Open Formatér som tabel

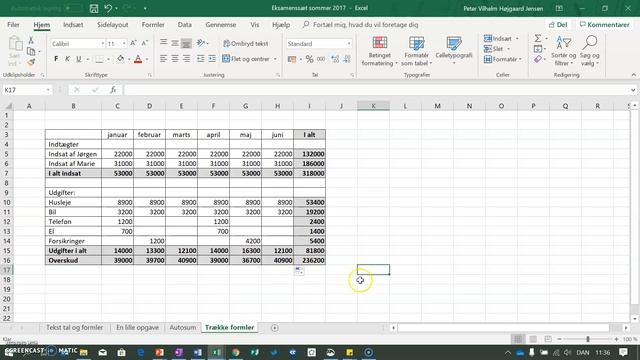(x=416, y=51)
